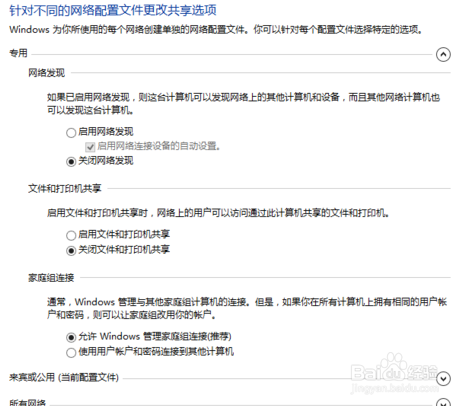Click the 文件和打印机共享 section label
Screen dimensions: 468x406
point(65,189)
